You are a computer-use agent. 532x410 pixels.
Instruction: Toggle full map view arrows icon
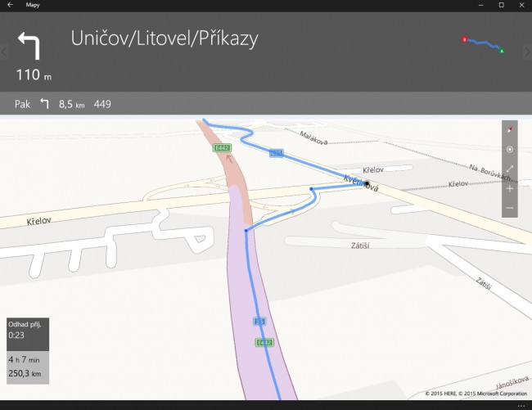[x=510, y=169]
